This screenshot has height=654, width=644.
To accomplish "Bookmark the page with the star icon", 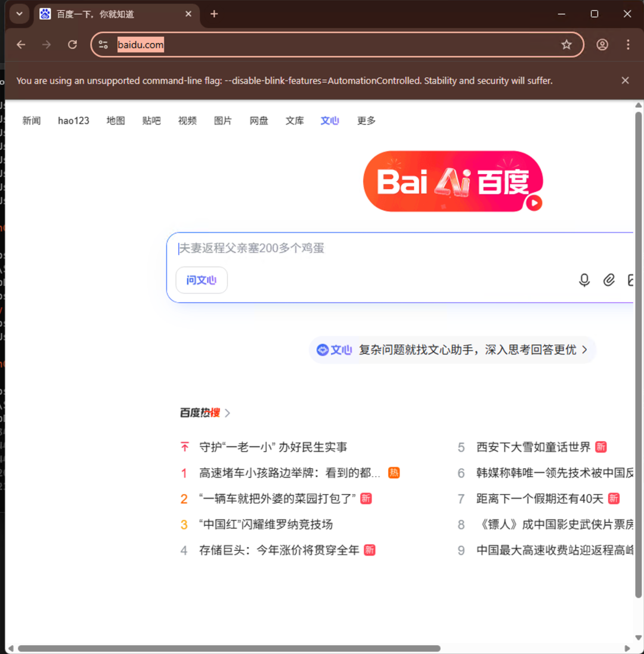I will [x=566, y=44].
